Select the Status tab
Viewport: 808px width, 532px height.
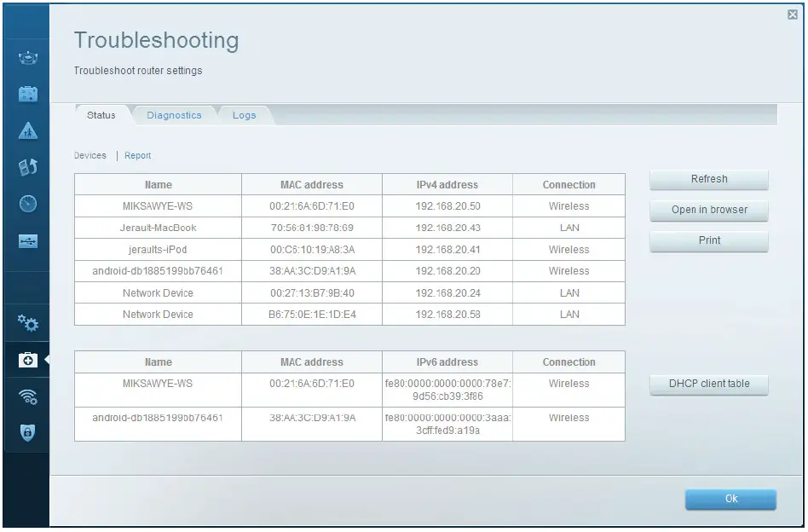[101, 115]
